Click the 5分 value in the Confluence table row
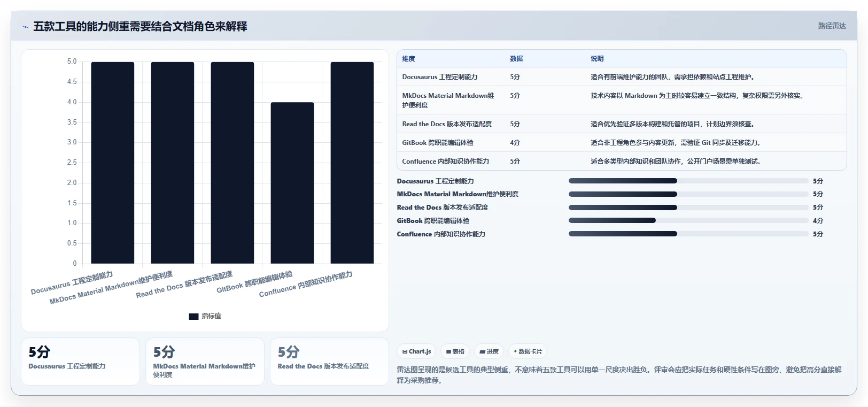868x407 pixels. (515, 162)
